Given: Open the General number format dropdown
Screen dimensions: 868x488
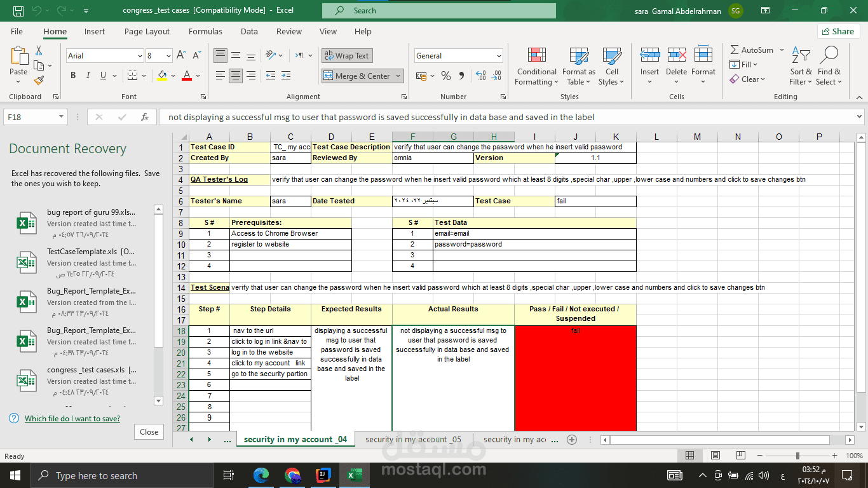Looking at the screenshot, I should [499, 56].
